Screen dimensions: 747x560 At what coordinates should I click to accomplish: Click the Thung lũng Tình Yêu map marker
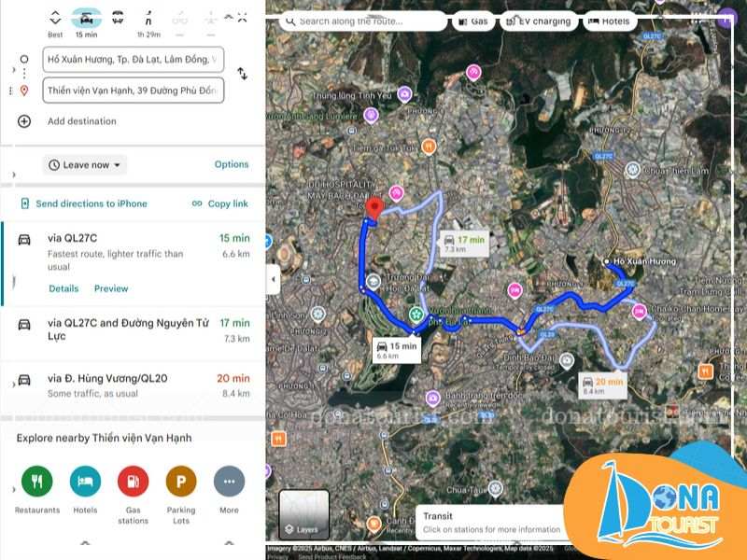pyautogui.click(x=404, y=94)
